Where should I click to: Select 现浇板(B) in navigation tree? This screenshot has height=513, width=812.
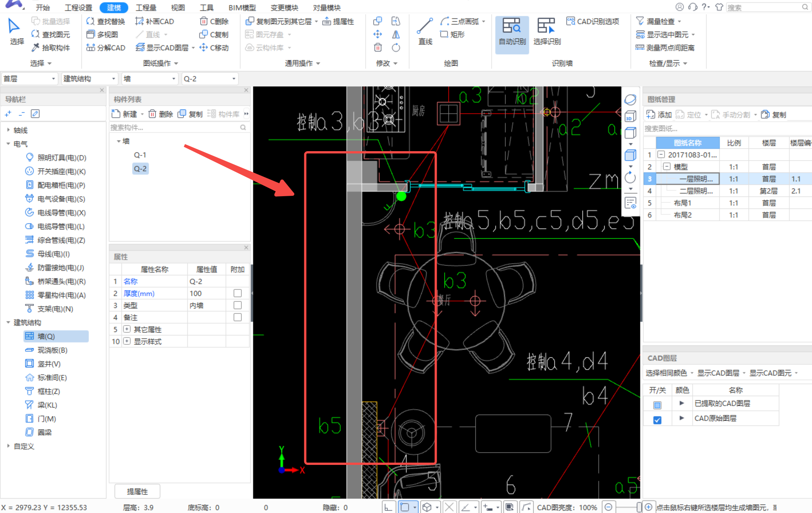pyautogui.click(x=52, y=350)
